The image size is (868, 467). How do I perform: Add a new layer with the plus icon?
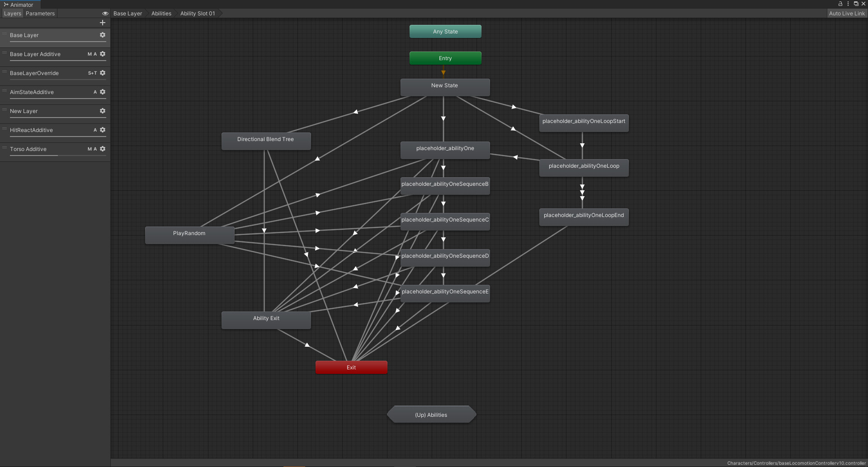(103, 23)
